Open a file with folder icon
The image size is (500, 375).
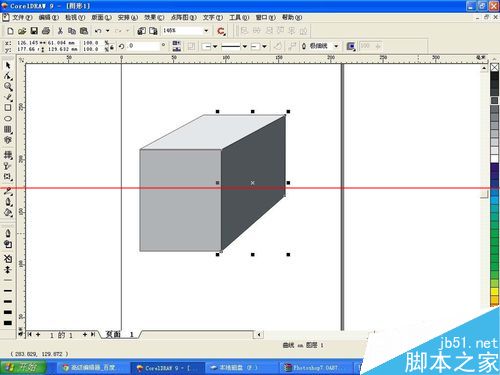[22, 31]
